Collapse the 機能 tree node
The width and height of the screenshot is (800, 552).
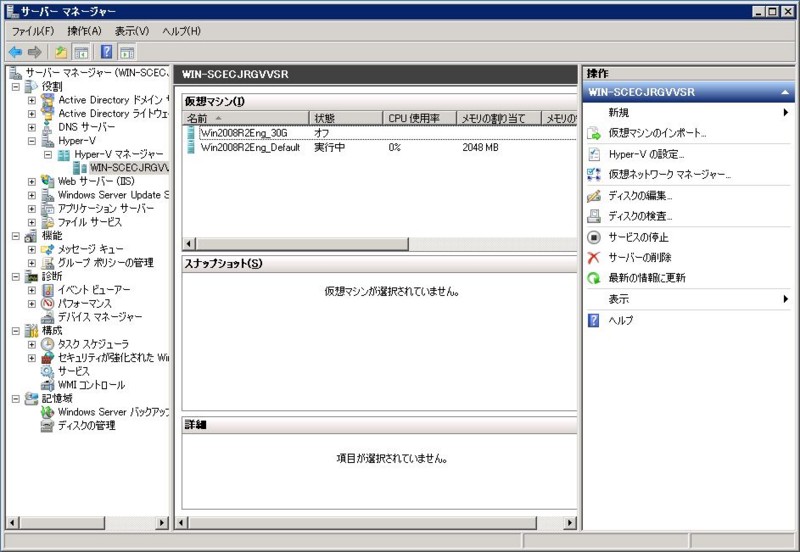tap(16, 236)
